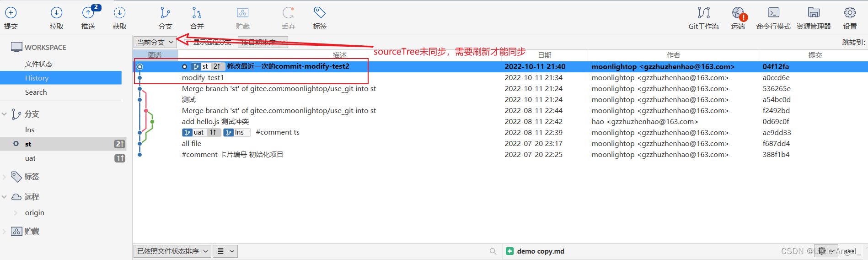868x260 pixels.
Task: Select merge commit dated 2022-10-11 21:24
Action: (500, 89)
